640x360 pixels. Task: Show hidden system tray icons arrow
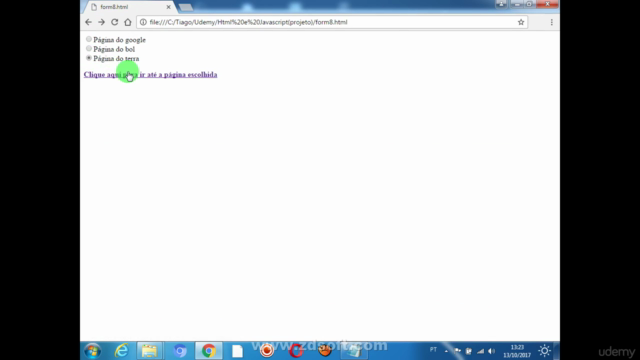(446, 351)
